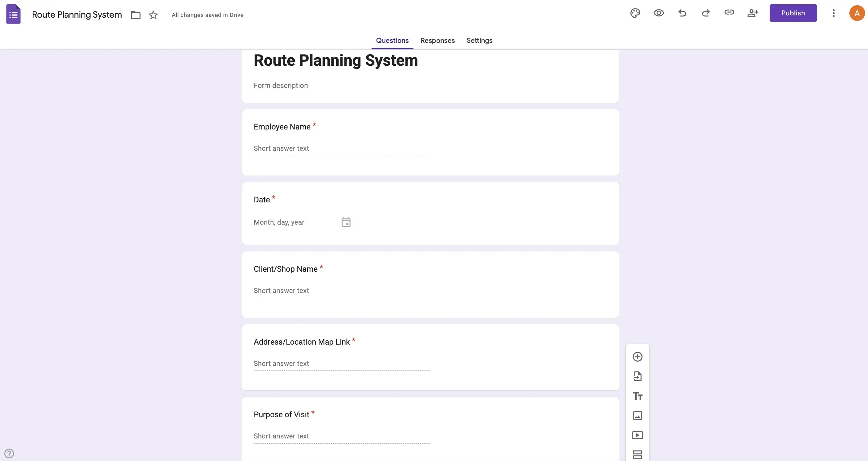Add a new section to the form
The width and height of the screenshot is (868, 461).
[638, 454]
